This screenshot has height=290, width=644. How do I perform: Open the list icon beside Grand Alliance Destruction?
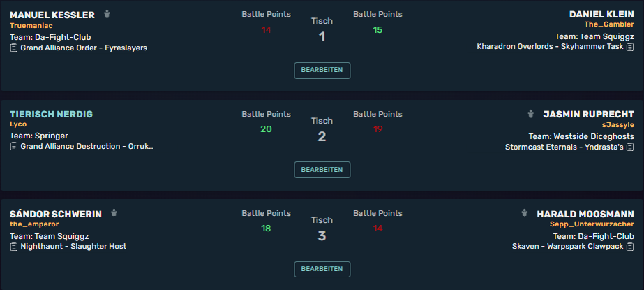pos(13,147)
